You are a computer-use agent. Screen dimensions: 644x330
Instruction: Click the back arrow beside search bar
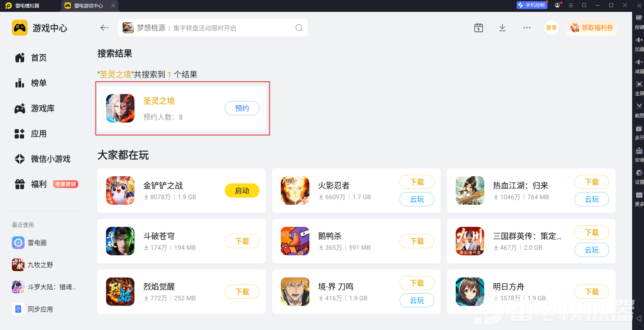tap(104, 28)
